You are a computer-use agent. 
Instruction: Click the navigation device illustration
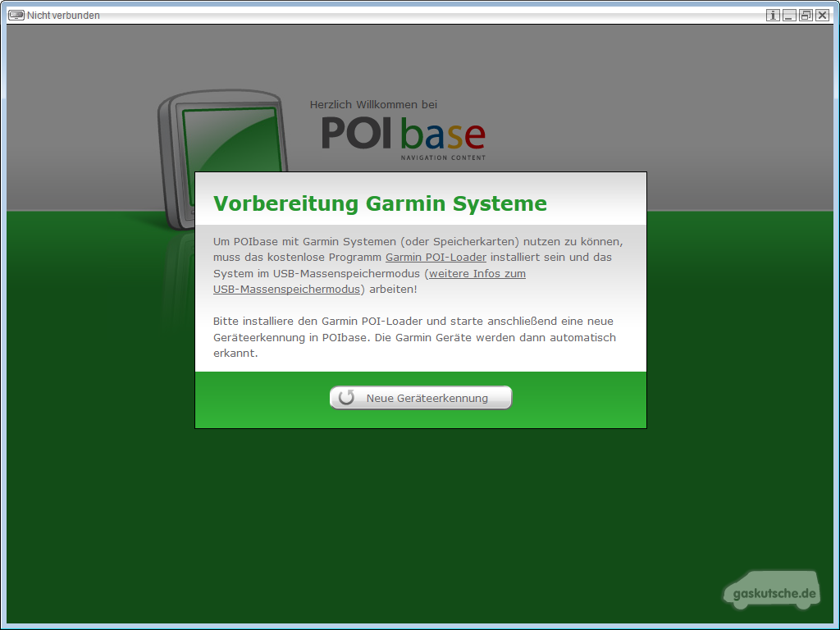[222, 159]
